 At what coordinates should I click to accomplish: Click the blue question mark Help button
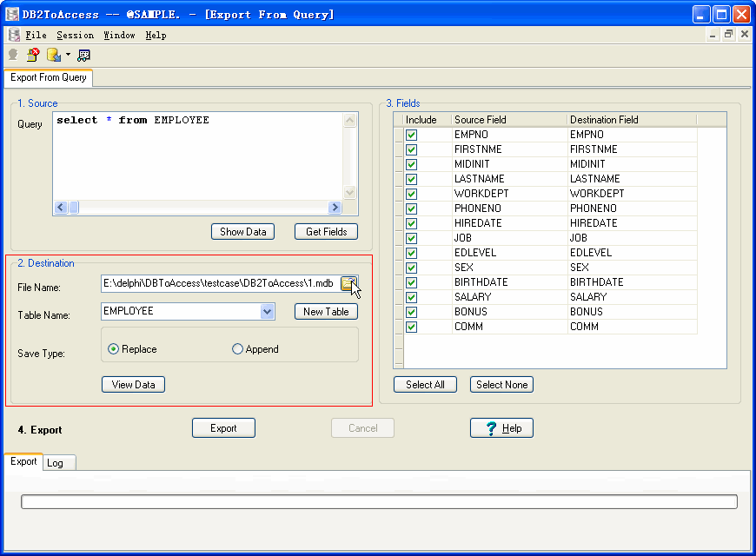(501, 428)
